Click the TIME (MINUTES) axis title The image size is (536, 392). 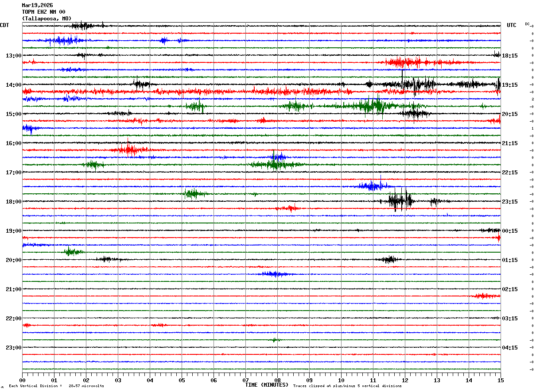tap(267, 385)
